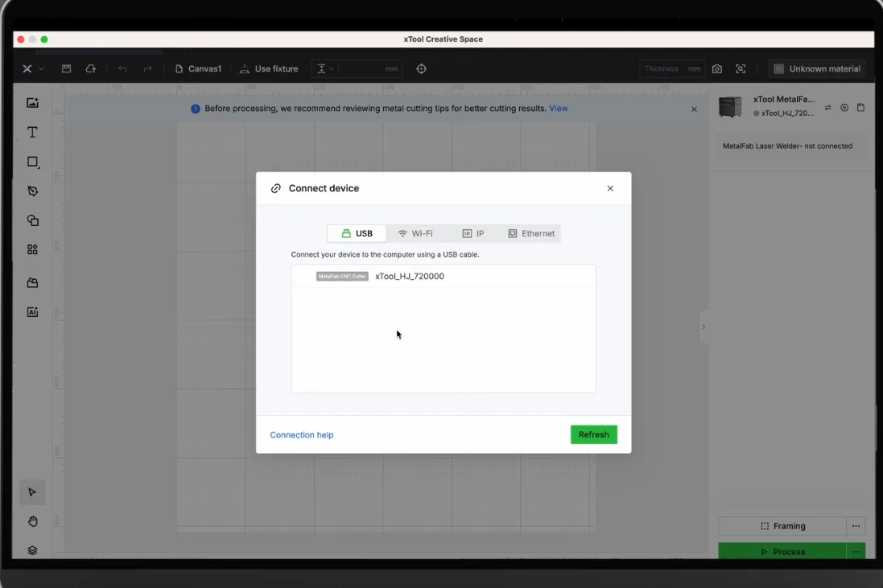
Task: Click the save file icon
Action: tap(67, 68)
